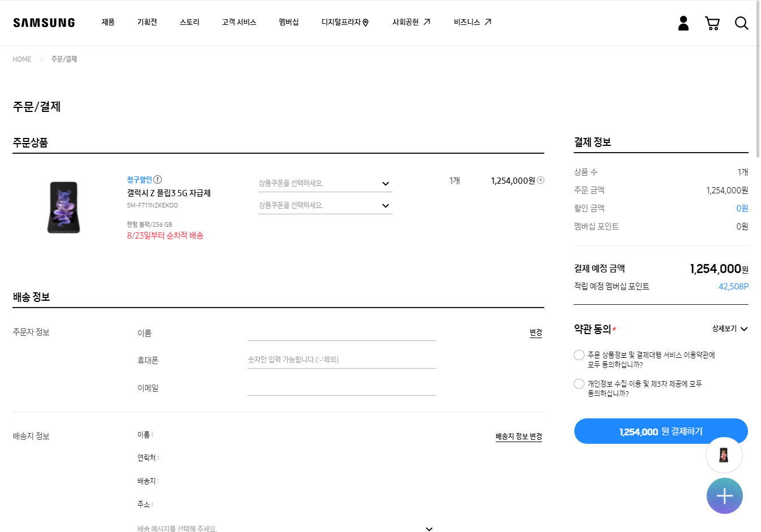This screenshot has height=532, width=761.
Task: Click 변경 link for orderer info
Action: pos(536,332)
